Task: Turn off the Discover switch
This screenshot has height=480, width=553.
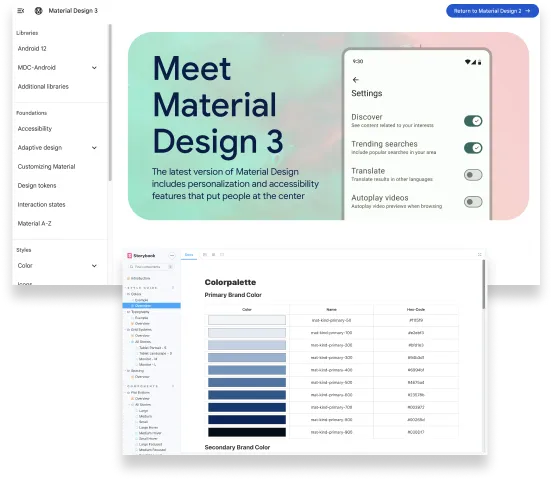Action: click(473, 121)
